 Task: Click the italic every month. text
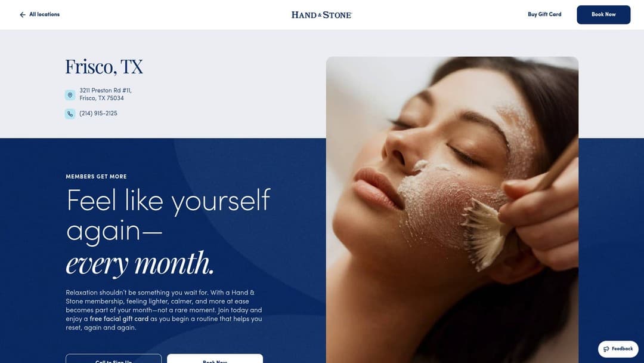pos(140,263)
